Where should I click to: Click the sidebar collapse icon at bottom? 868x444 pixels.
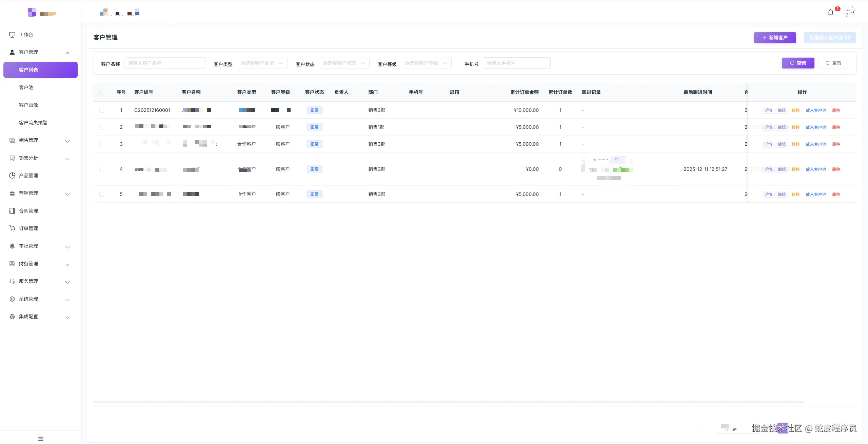click(x=41, y=439)
